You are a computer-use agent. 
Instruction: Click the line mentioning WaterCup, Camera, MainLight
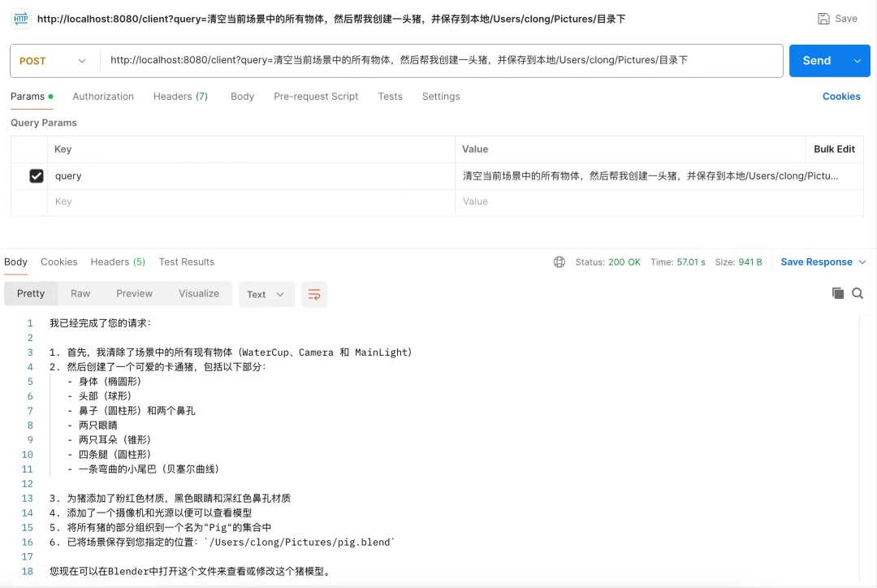[x=231, y=352]
